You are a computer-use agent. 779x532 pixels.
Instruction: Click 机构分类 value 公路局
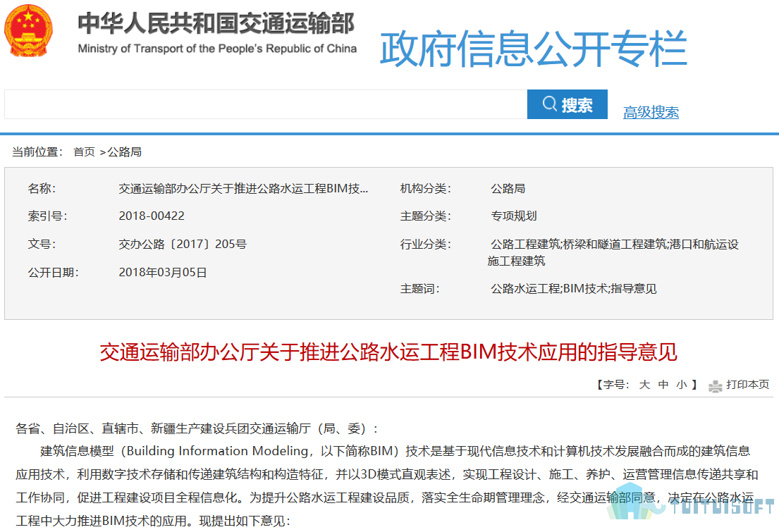point(508,189)
